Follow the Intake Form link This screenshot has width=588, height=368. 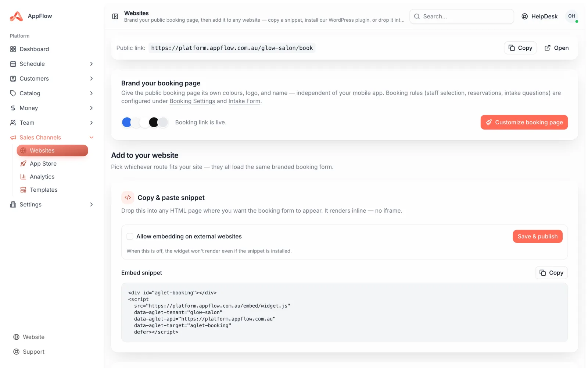[x=244, y=101]
